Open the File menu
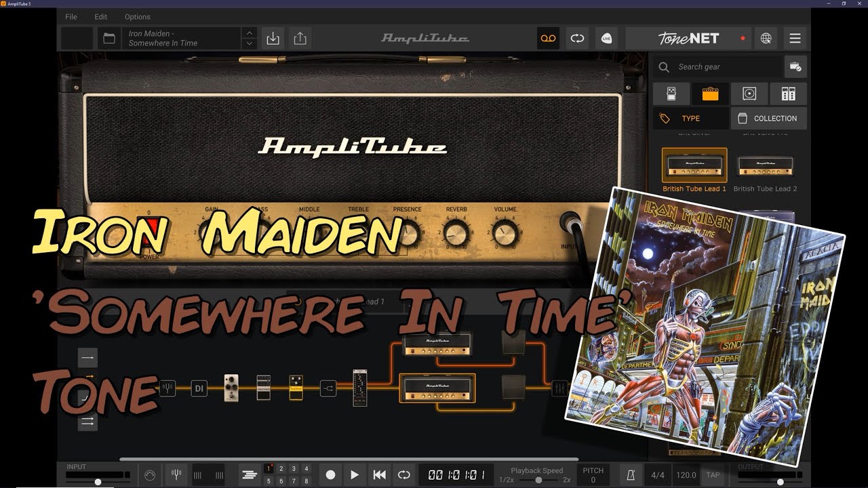Viewport: 868px width, 488px height. 71,16
